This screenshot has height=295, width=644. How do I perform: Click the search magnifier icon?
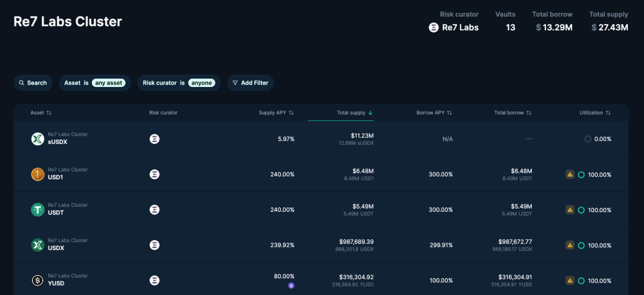click(x=21, y=82)
